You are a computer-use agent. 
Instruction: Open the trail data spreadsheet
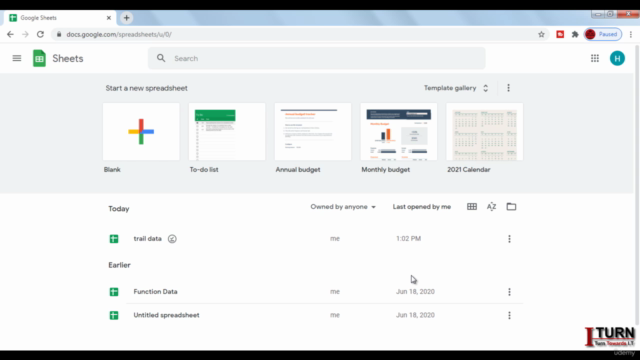pyautogui.click(x=147, y=239)
